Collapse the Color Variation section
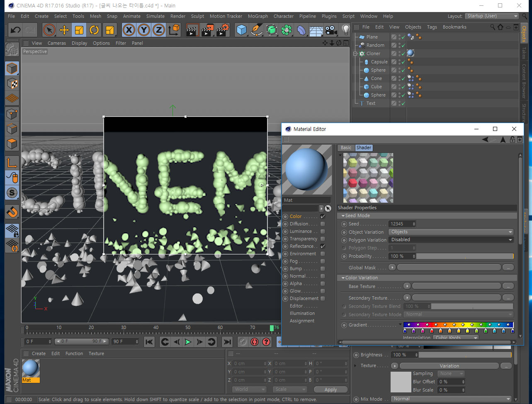This screenshot has height=404, width=532. click(x=343, y=278)
